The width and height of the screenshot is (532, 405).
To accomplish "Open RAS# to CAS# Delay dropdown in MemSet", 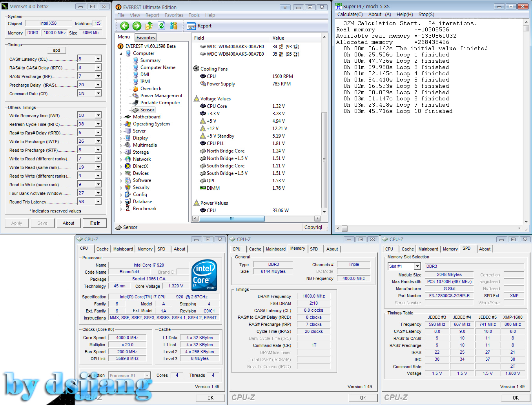I will [98, 67].
